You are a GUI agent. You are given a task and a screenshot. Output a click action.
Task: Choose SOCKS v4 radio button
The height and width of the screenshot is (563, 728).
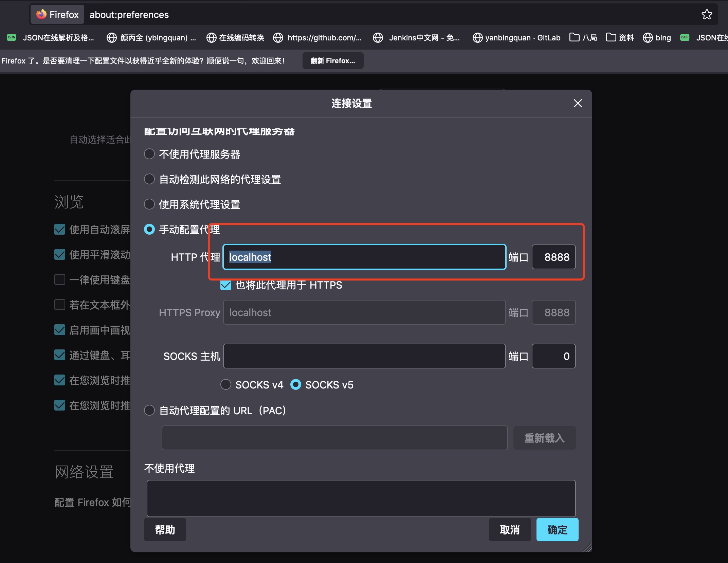226,384
